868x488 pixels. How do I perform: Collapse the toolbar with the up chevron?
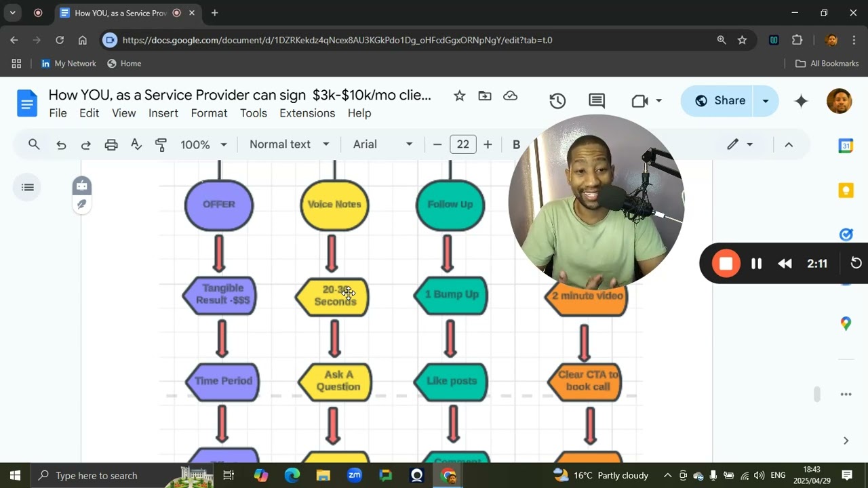tap(789, 144)
